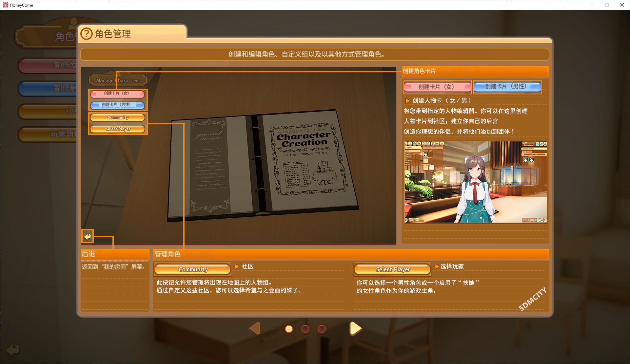Click the 角色管理 title tab
Viewport: 630px width, 364px height.
[132, 33]
